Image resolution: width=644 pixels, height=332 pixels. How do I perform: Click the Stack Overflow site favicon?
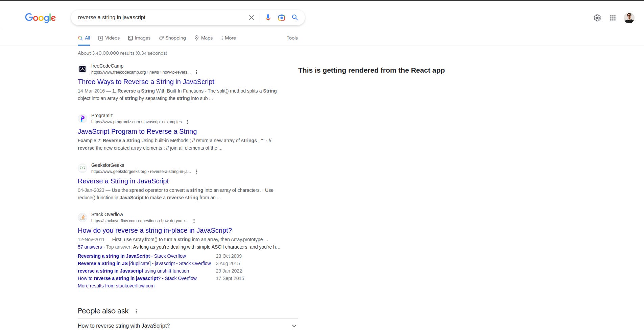(82, 218)
